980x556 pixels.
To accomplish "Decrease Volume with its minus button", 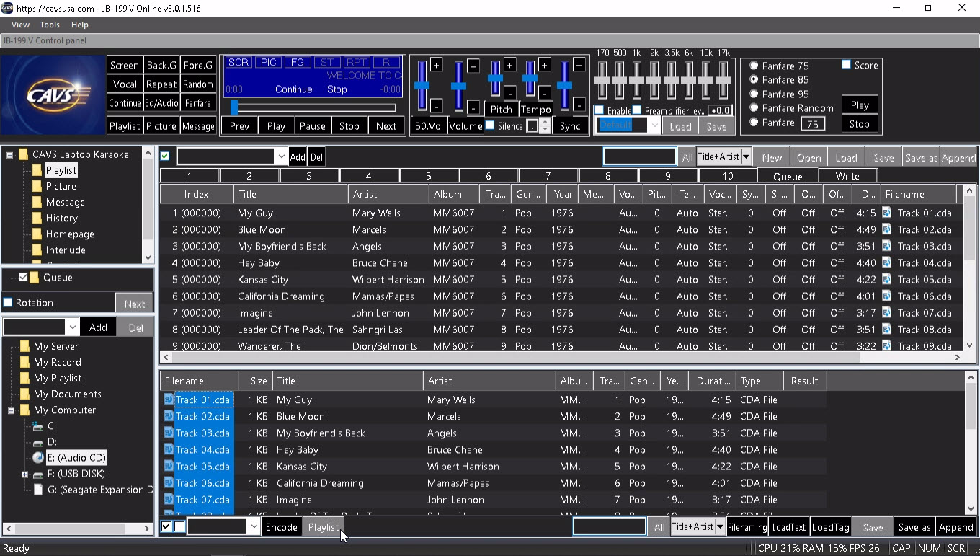I will point(473,107).
